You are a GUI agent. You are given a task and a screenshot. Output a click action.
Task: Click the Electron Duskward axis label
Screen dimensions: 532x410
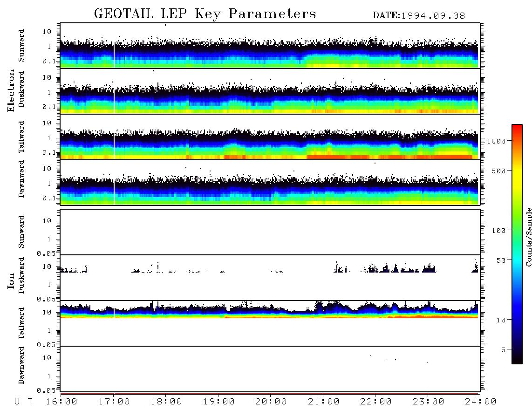pyautogui.click(x=21, y=89)
